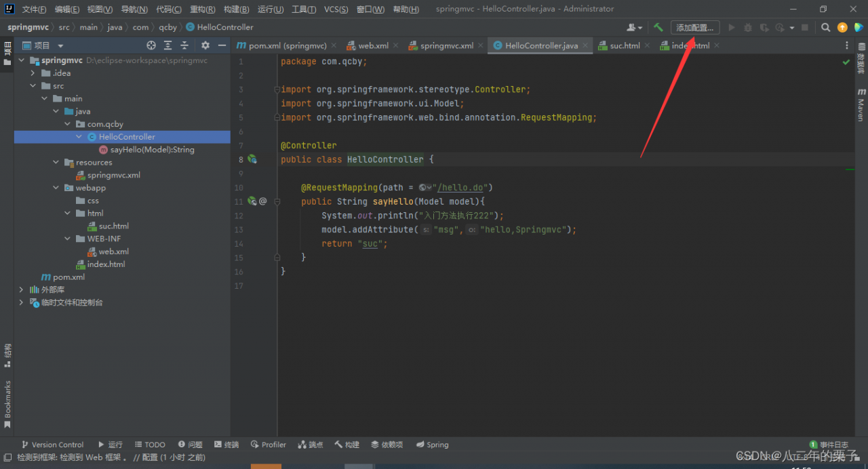Image resolution: width=868 pixels, height=469 pixels.
Task: Click the locate-in-project crosshair icon
Action: (151, 45)
